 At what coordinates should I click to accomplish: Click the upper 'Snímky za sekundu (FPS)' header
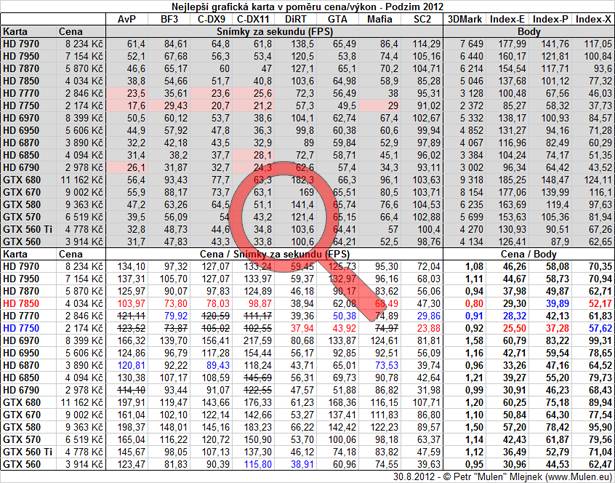(274, 32)
